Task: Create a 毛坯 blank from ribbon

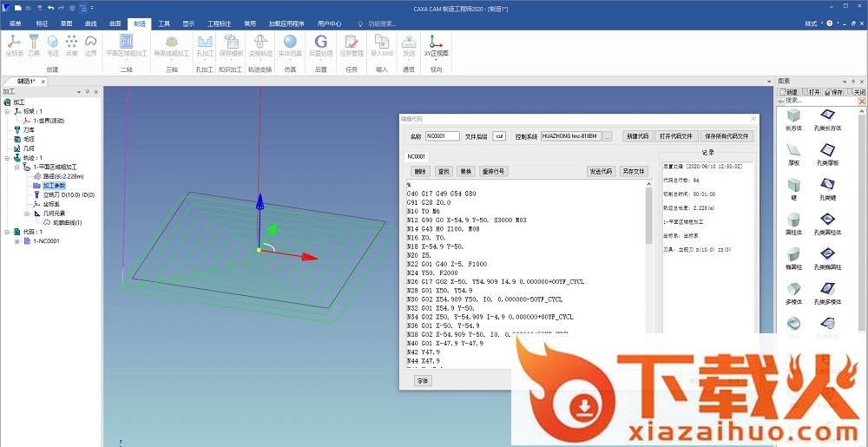Action: tap(53, 45)
